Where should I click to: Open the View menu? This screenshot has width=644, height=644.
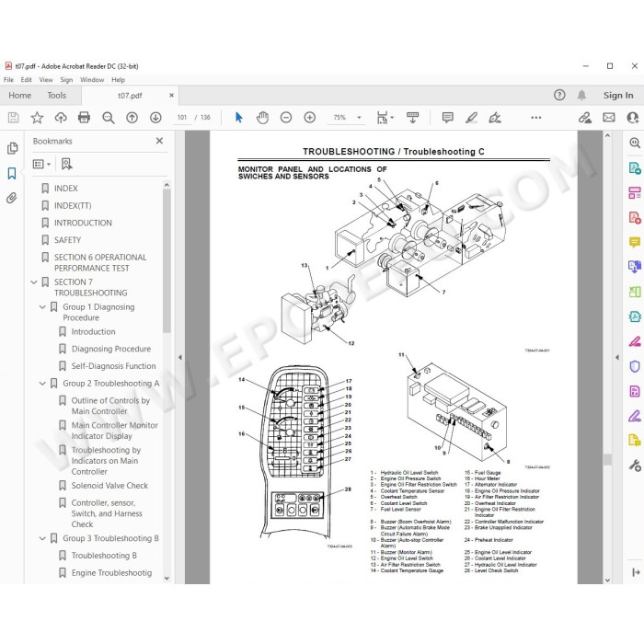coord(46,80)
